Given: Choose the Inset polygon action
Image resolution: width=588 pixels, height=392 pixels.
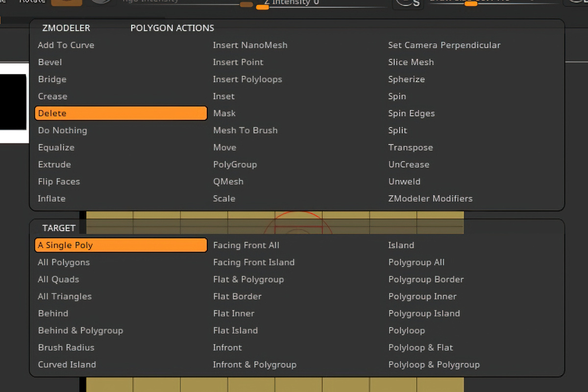Looking at the screenshot, I should point(223,96).
